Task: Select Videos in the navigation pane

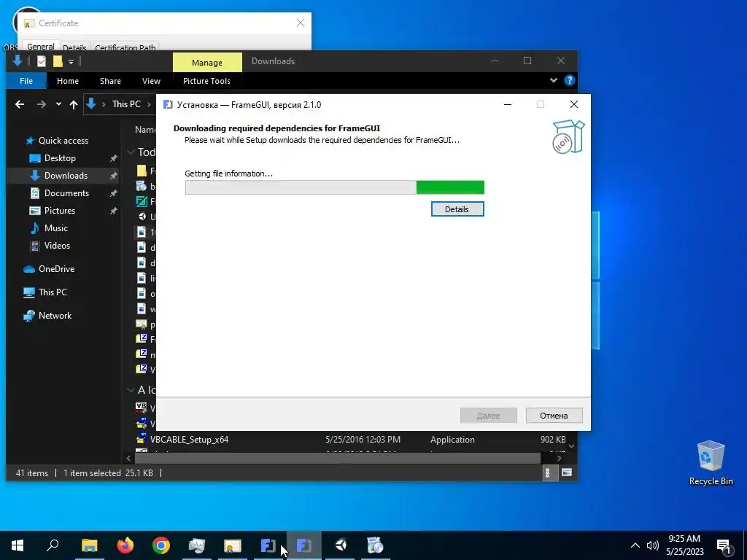Action: (57, 246)
